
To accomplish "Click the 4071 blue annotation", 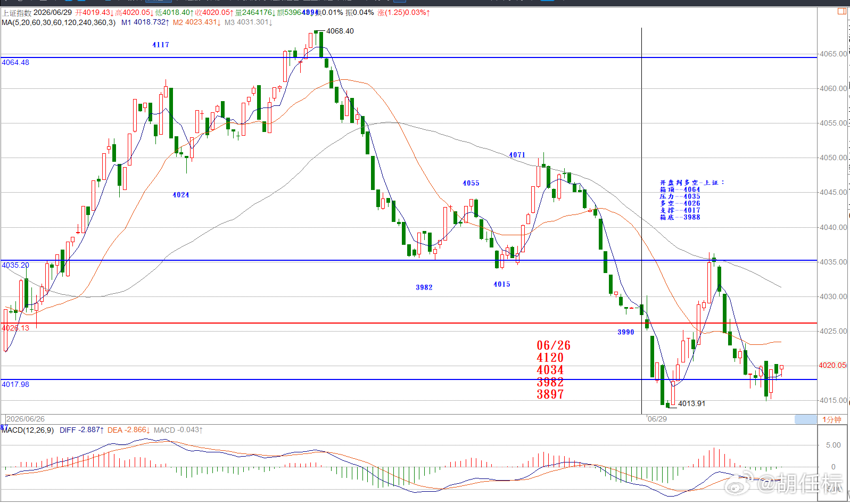I will click(x=517, y=155).
